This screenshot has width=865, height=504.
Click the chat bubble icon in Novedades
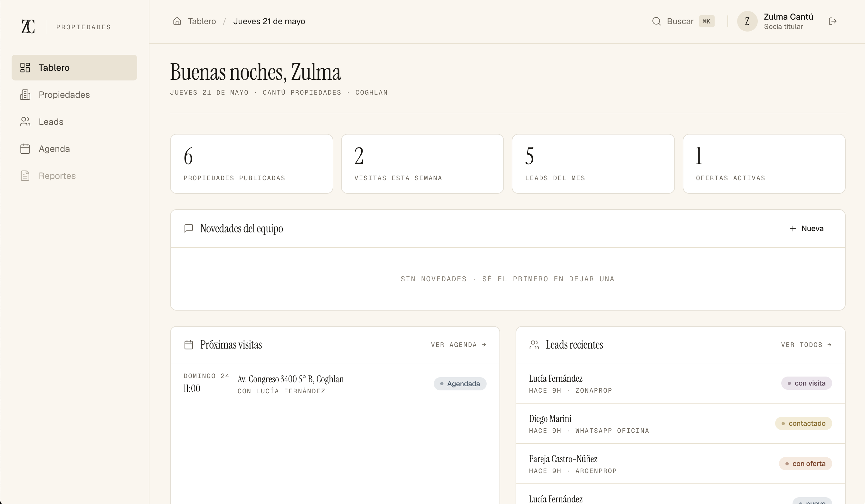pos(188,229)
